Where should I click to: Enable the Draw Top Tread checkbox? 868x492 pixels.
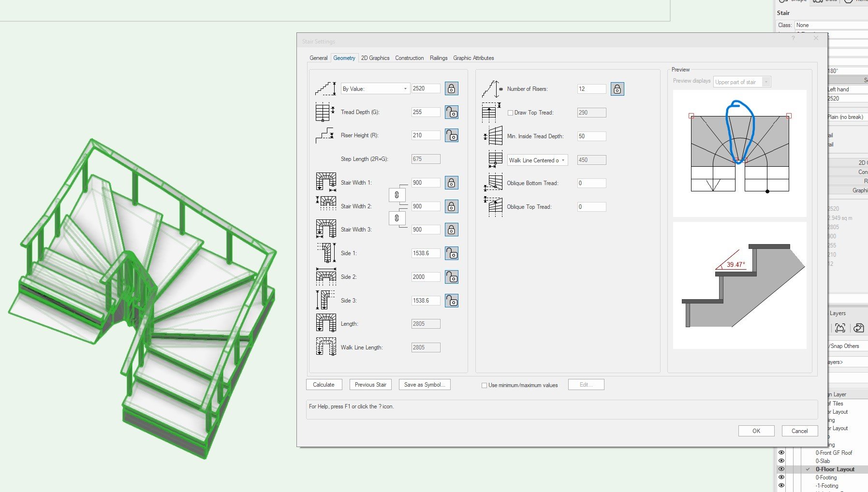pyautogui.click(x=511, y=112)
